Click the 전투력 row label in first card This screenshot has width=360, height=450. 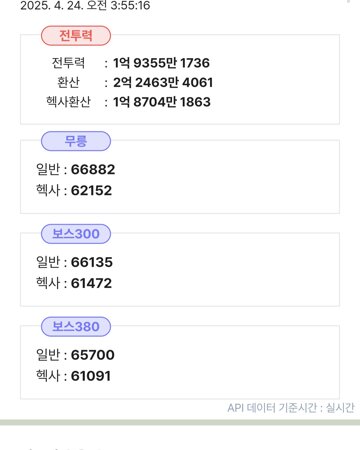point(68,63)
